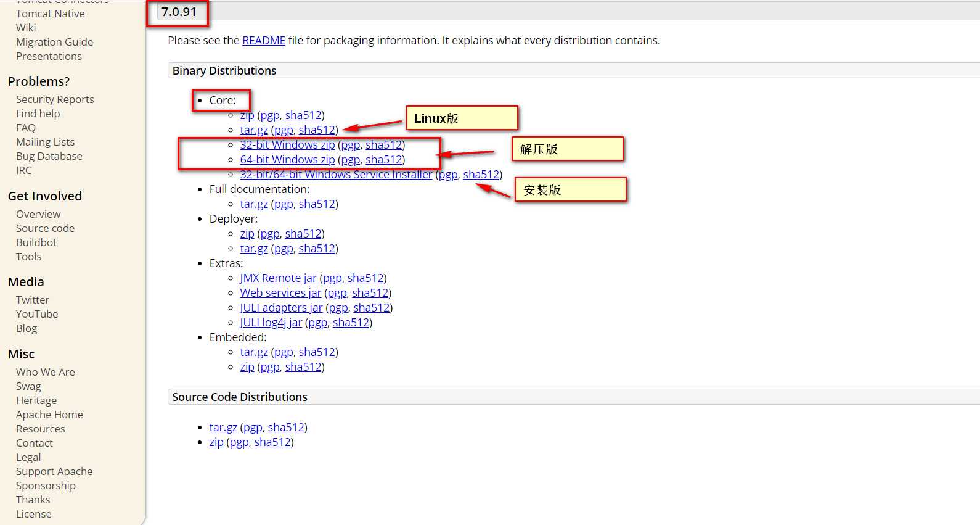Download the Core tar.gz for Linux
This screenshot has height=525, width=980.
pyautogui.click(x=254, y=130)
